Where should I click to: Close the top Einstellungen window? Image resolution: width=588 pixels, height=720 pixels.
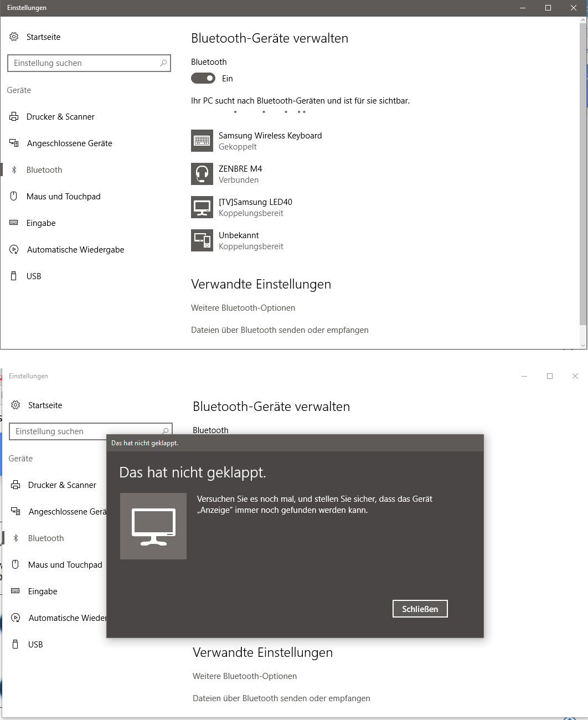click(574, 8)
